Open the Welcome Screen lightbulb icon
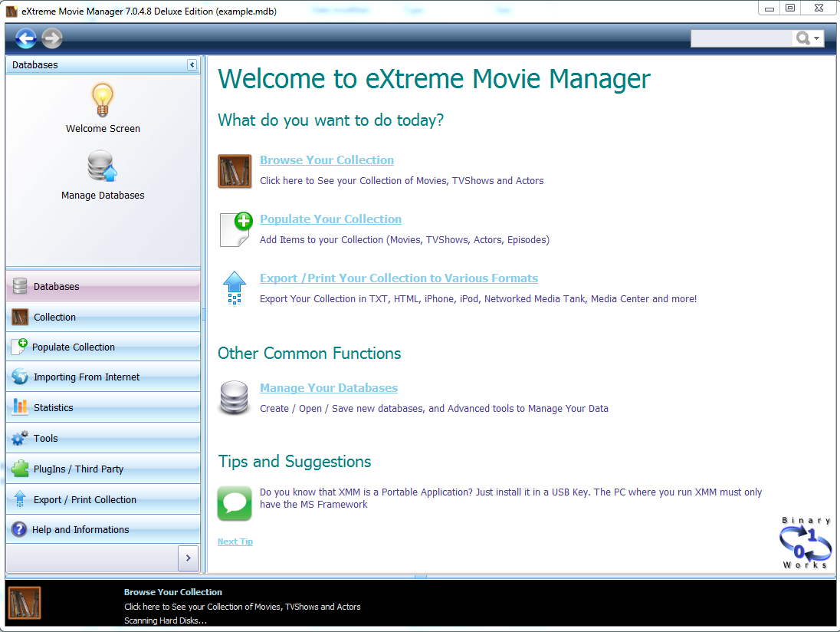Image resolution: width=840 pixels, height=632 pixels. tap(103, 100)
